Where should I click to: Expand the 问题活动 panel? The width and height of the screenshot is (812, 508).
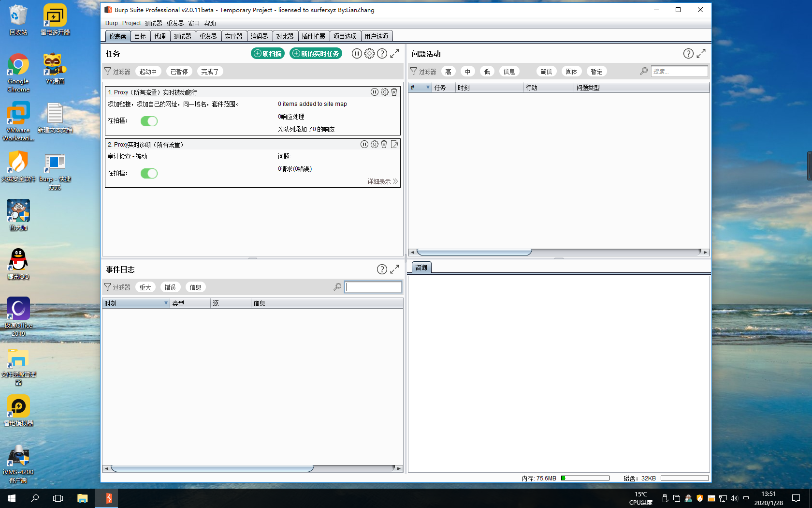(701, 54)
